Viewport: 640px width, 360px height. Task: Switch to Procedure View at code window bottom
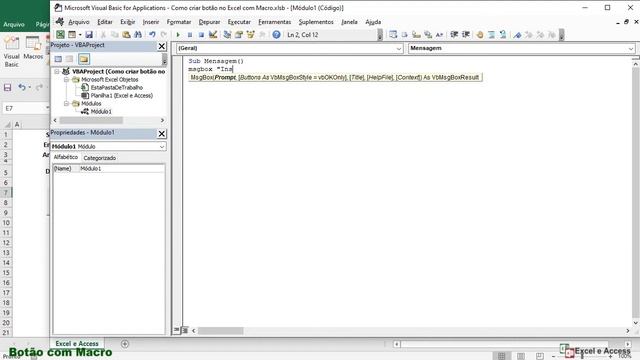pyautogui.click(x=176, y=330)
